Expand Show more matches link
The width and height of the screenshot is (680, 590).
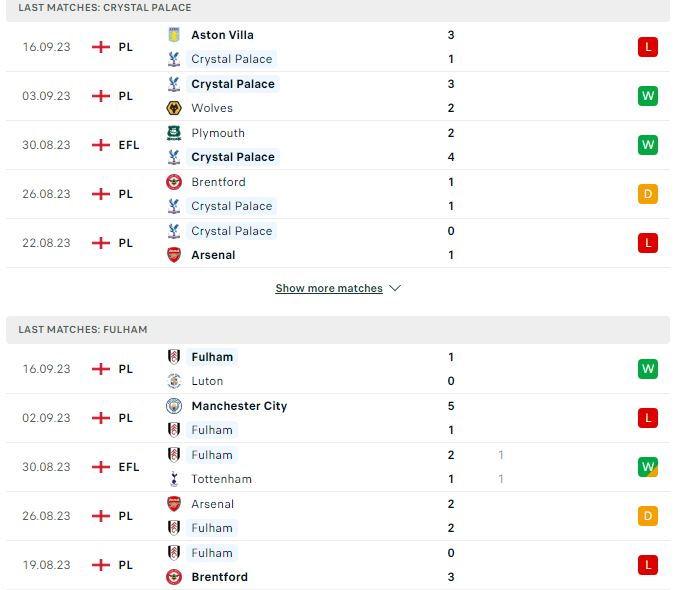tap(329, 288)
